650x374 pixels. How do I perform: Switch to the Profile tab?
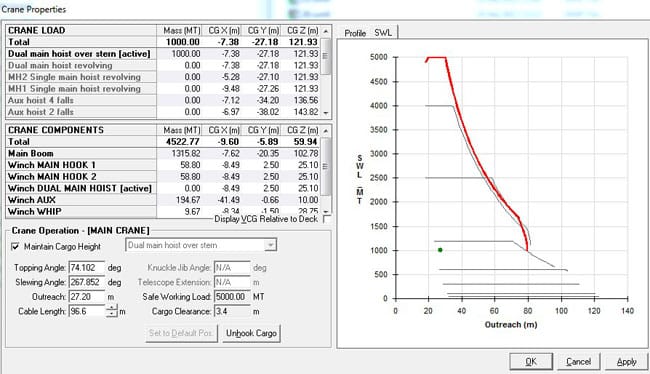(355, 33)
